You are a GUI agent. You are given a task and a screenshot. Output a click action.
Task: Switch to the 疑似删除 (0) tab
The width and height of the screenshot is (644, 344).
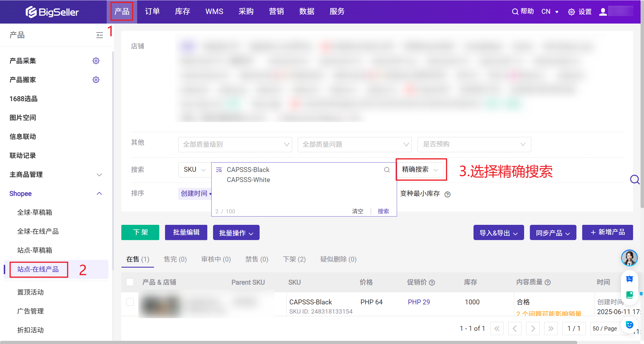tap(338, 259)
